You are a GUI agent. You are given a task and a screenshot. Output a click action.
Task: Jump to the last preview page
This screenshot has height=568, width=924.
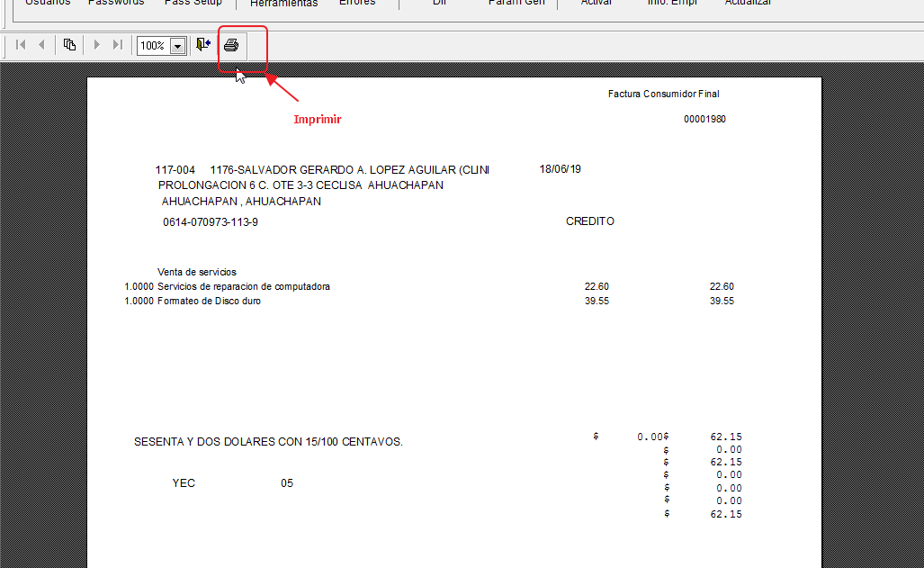(x=117, y=45)
